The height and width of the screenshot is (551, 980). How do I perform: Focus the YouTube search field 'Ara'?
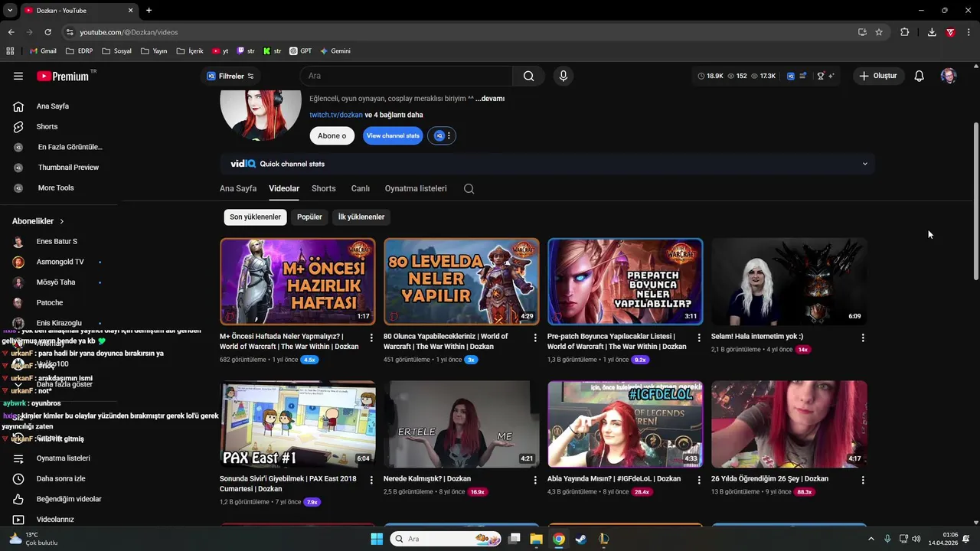(x=407, y=76)
